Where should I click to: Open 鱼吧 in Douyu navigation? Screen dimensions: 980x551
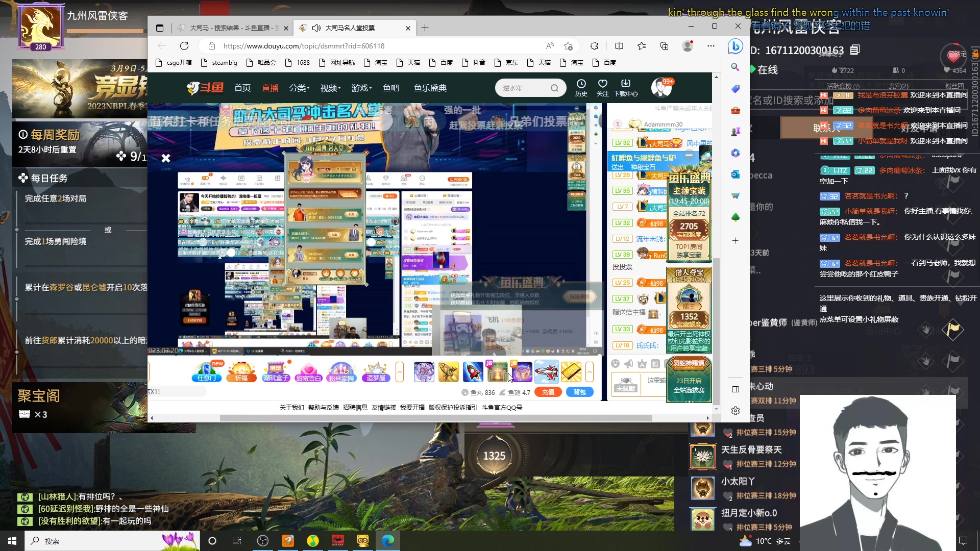391,88
